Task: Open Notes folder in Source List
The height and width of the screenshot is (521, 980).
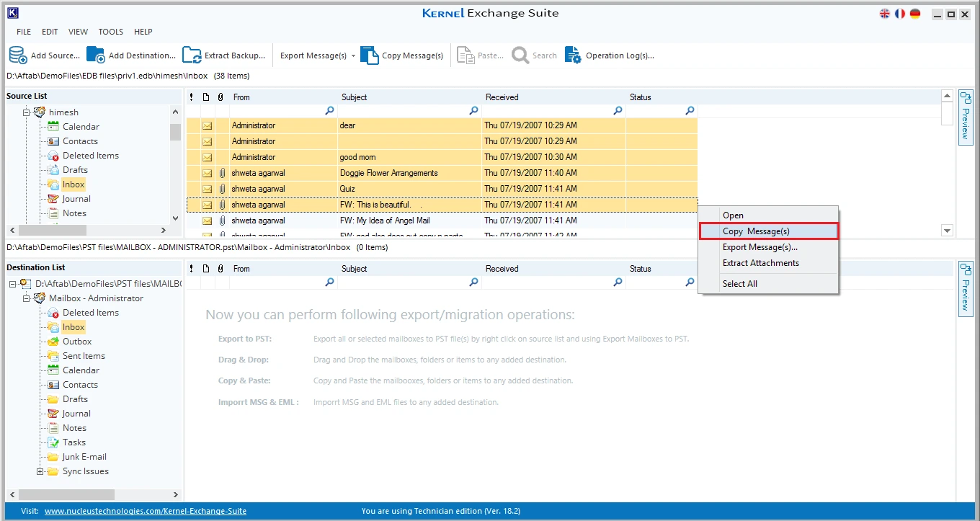Action: point(74,213)
